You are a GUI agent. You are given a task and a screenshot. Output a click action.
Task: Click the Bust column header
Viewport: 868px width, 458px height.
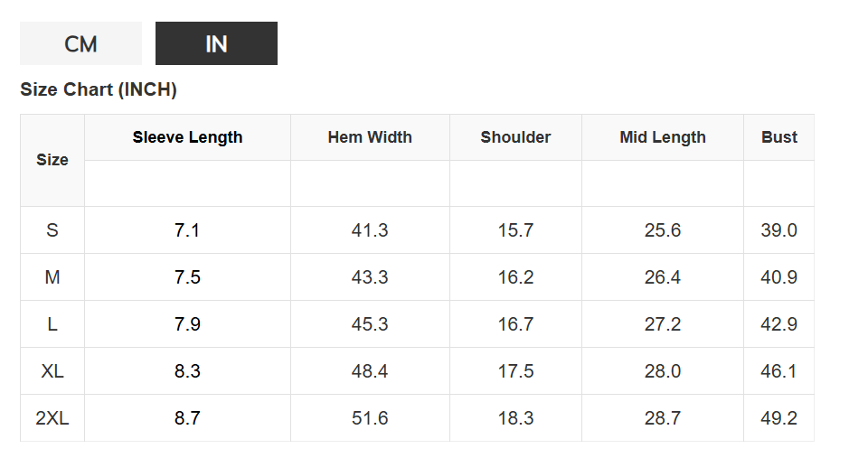click(x=778, y=137)
